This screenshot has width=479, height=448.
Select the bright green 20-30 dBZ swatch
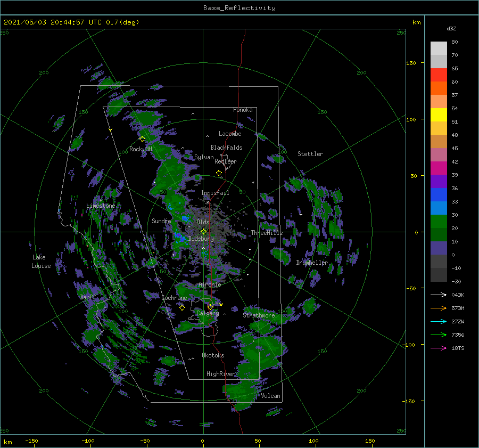pos(439,222)
